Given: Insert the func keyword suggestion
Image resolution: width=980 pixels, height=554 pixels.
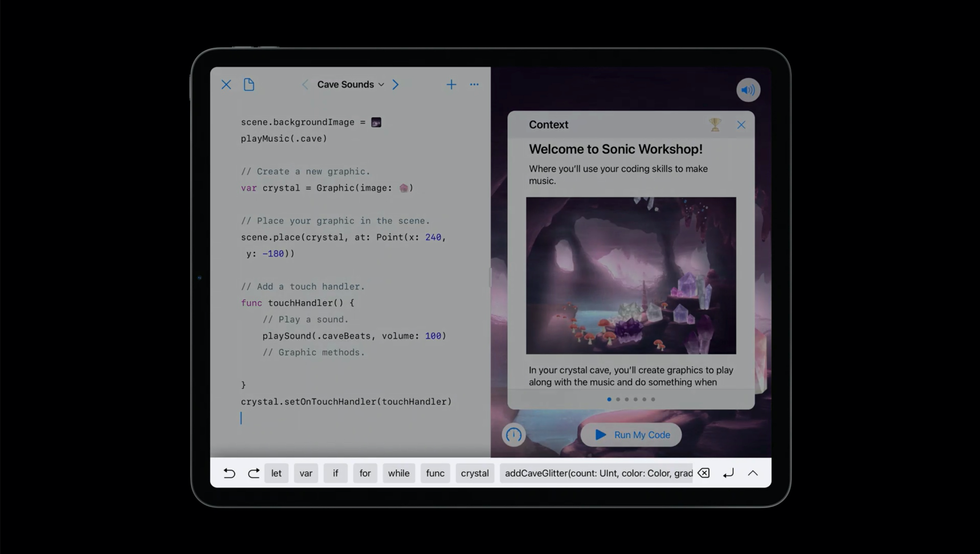Looking at the screenshot, I should [435, 473].
